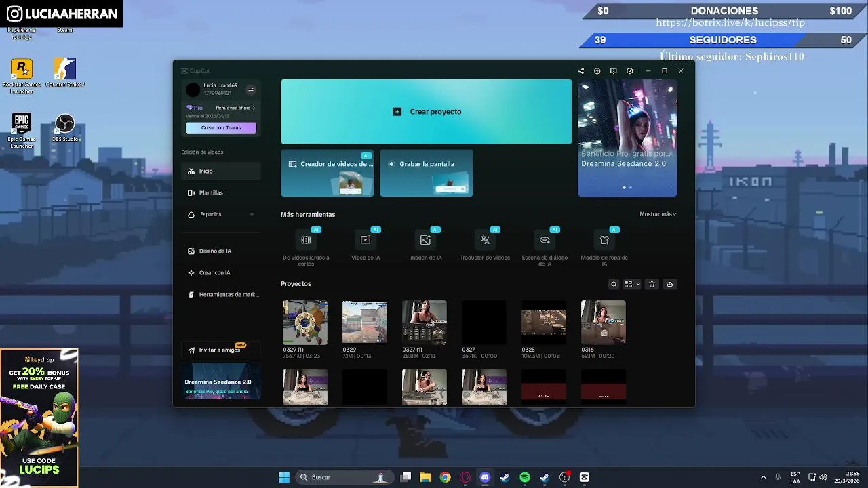
Task: Open project thumbnail '0329 (1)'
Action: [305, 323]
